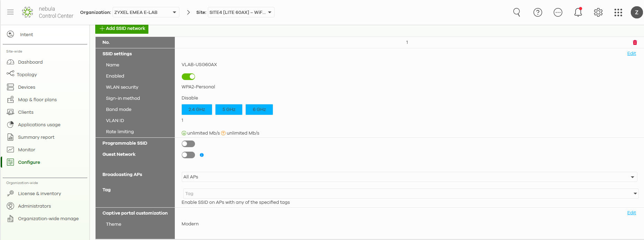Click the Tag input field
This screenshot has height=240, width=644.
click(x=407, y=194)
